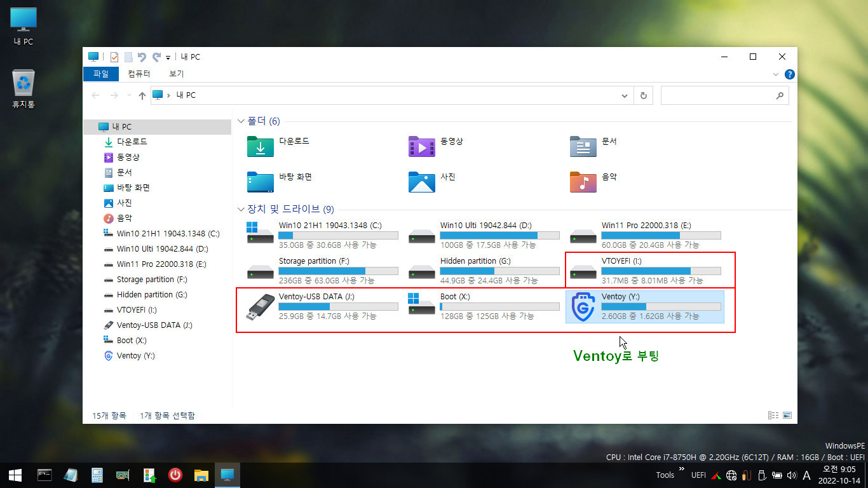Viewport: 868px width, 488px height.
Task: Click the network globe tray icon
Action: (x=731, y=475)
